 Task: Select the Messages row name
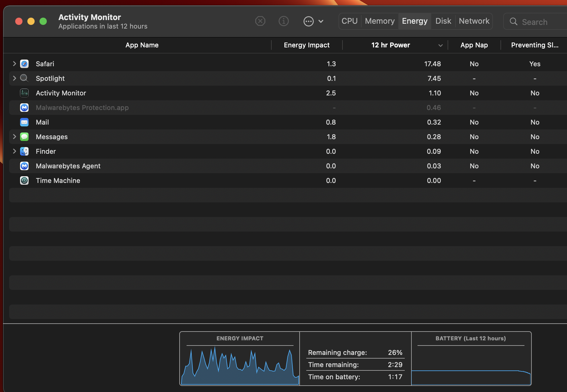(52, 137)
